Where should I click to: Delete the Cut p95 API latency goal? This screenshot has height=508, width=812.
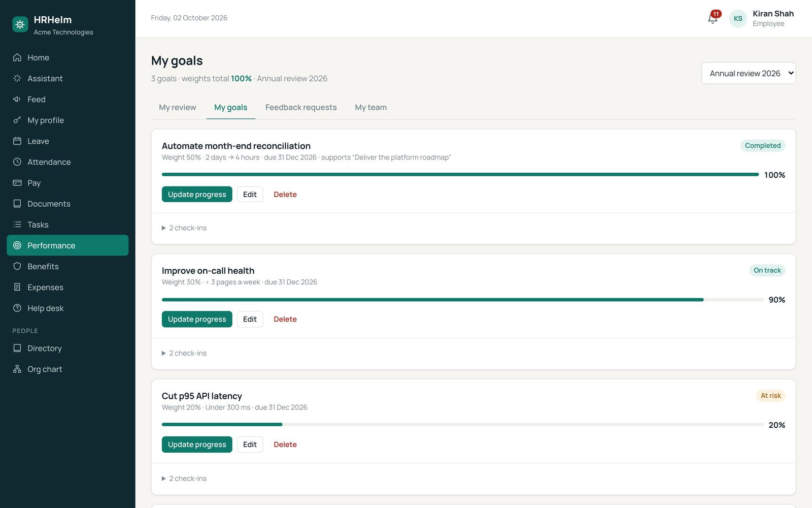[285, 444]
